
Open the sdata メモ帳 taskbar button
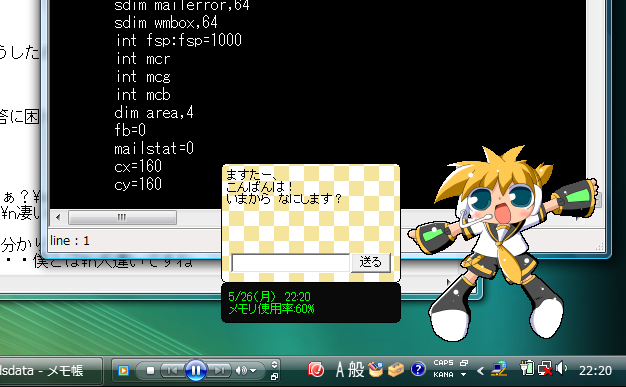50,371
